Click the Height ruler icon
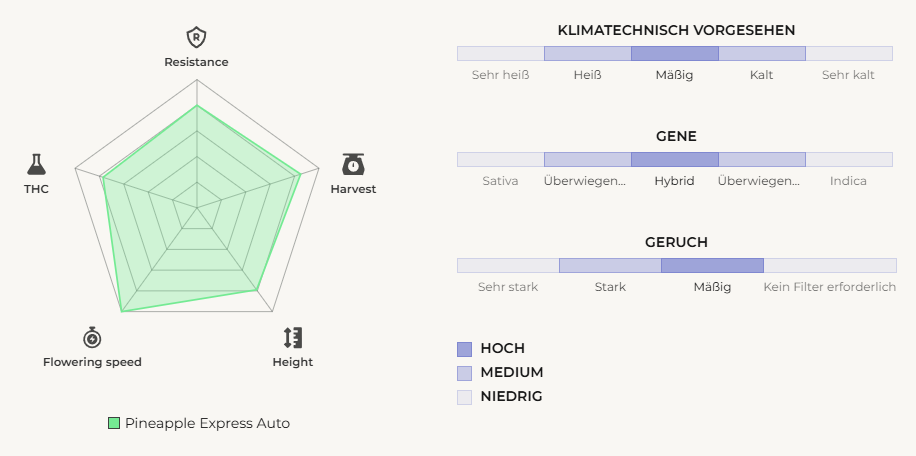The width and height of the screenshot is (916, 456). (292, 338)
